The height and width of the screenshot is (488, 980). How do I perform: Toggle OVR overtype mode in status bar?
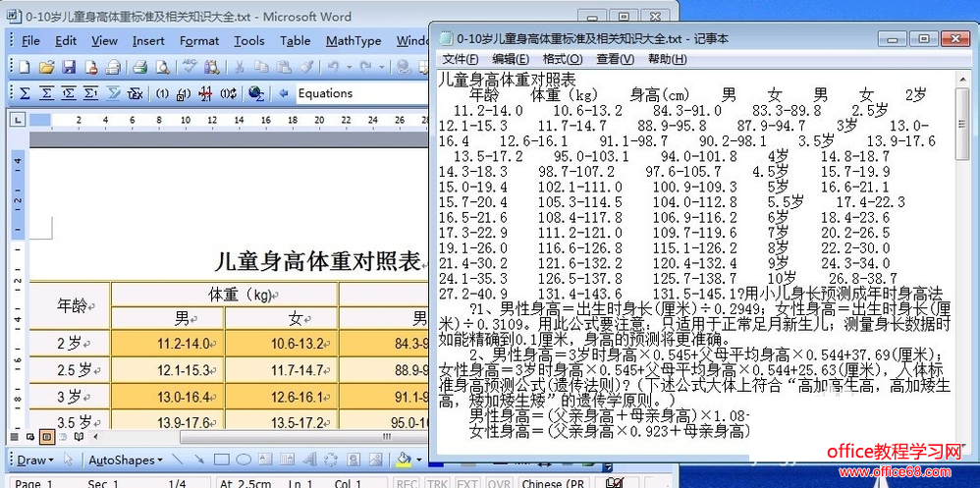pos(498,484)
